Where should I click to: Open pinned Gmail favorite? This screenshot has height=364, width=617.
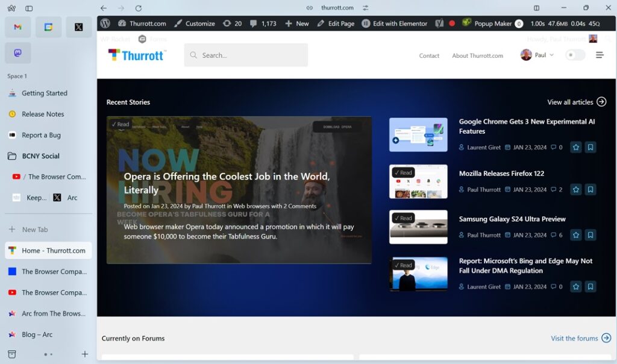(x=17, y=27)
